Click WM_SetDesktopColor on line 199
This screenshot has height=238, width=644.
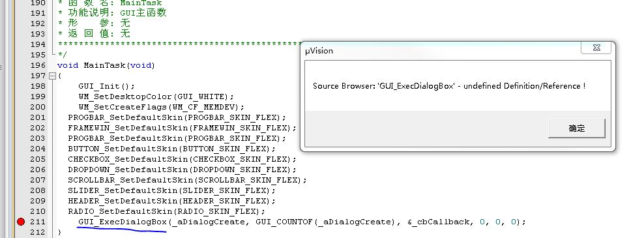(125, 97)
